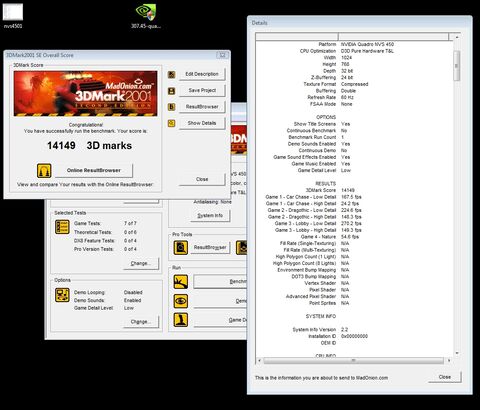
Task: Click the Online ResultBrowser button
Action: (x=94, y=170)
